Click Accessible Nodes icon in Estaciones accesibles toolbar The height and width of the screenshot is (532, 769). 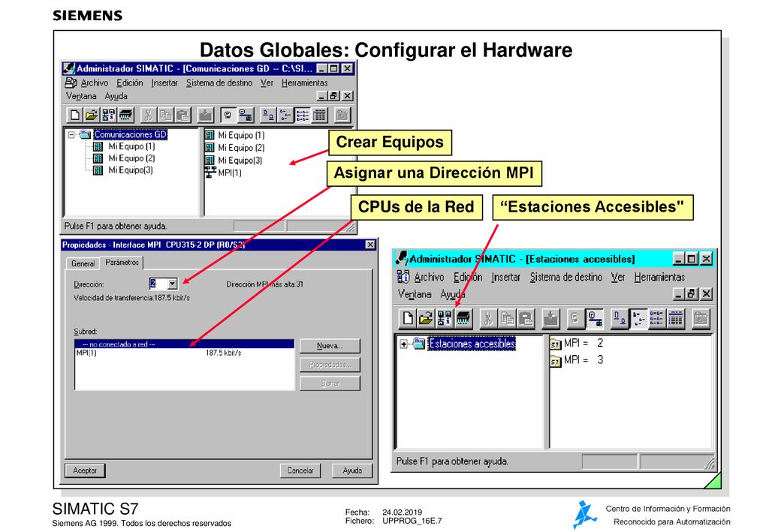(x=445, y=318)
